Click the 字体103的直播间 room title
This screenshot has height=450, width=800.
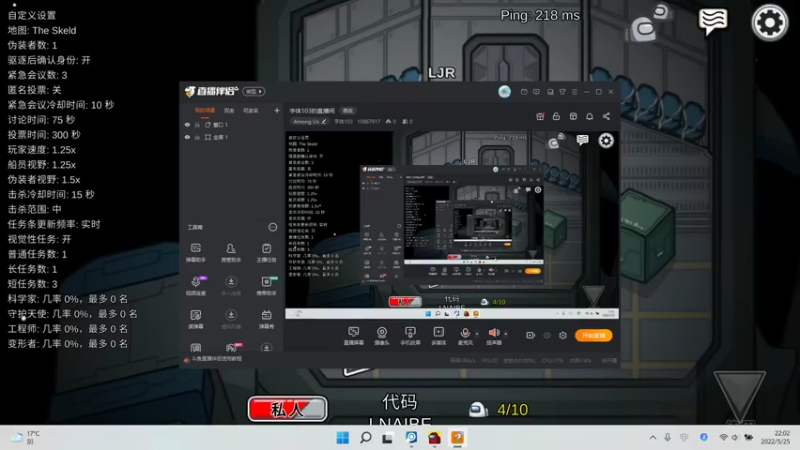[x=312, y=111]
